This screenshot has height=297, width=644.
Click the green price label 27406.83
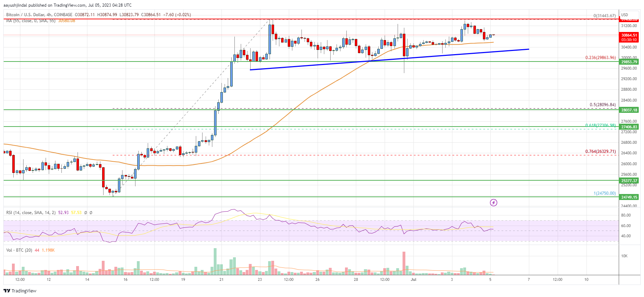pos(629,127)
